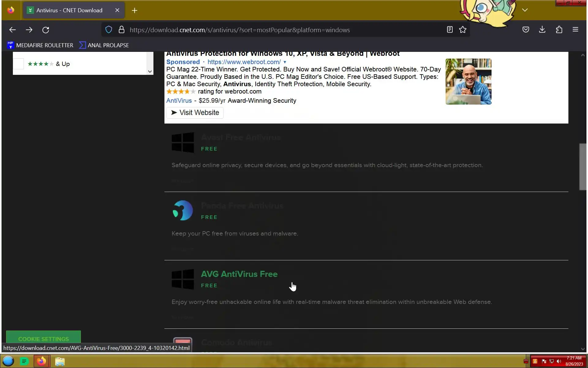Open a new tab with plus

134,10
